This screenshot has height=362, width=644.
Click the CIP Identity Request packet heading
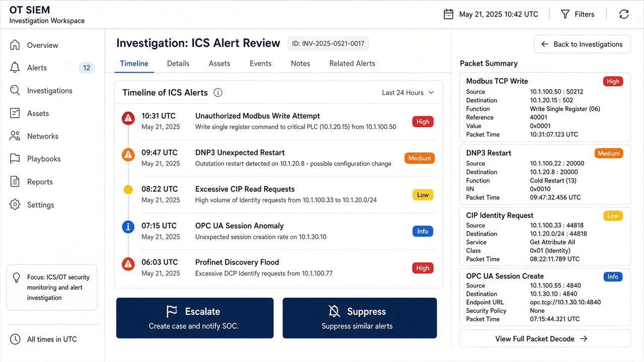pyautogui.click(x=500, y=215)
